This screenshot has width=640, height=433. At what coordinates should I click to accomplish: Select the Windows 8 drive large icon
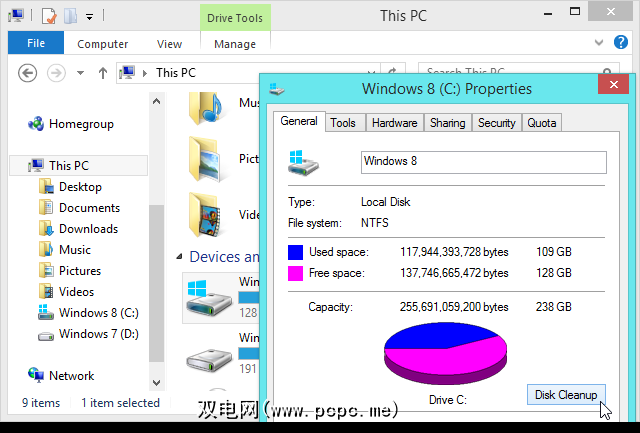[x=209, y=298]
